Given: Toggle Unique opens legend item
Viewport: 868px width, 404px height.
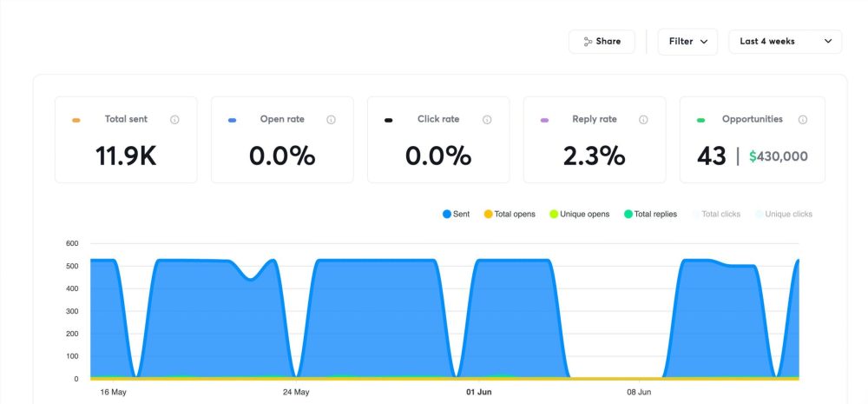Looking at the screenshot, I should coord(579,214).
